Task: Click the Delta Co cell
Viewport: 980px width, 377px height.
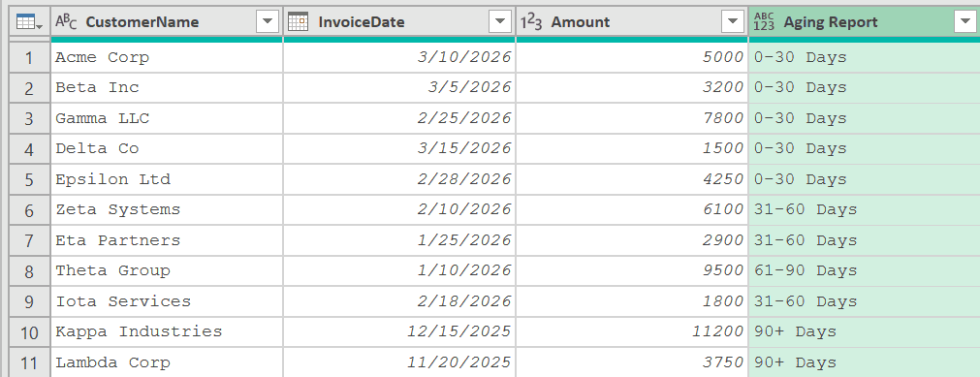Action: [167, 149]
